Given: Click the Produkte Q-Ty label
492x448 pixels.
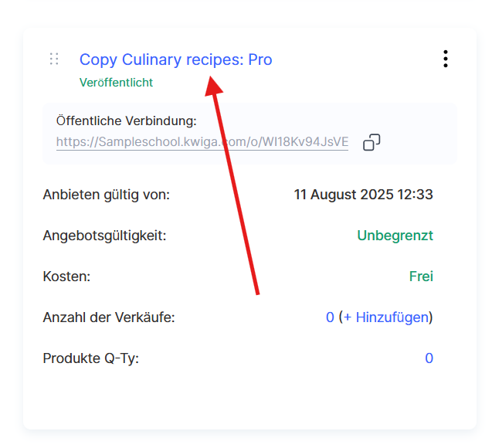Looking at the screenshot, I should click(x=90, y=358).
